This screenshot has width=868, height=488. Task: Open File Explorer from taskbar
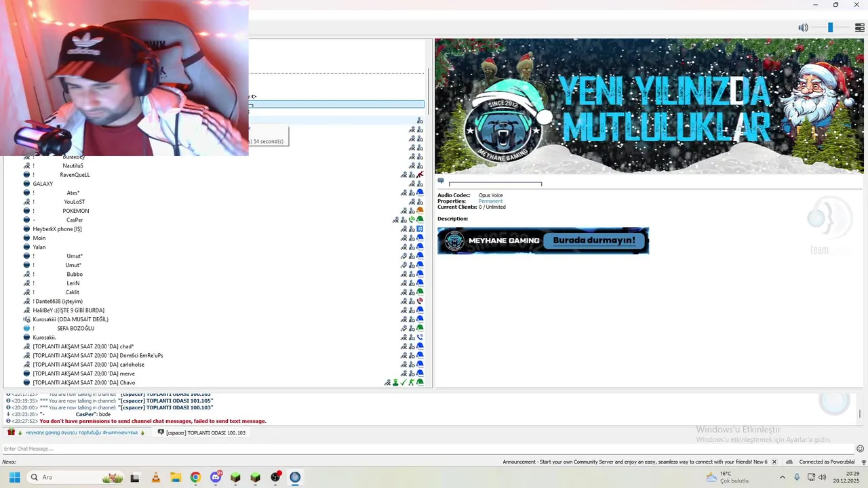point(175,477)
